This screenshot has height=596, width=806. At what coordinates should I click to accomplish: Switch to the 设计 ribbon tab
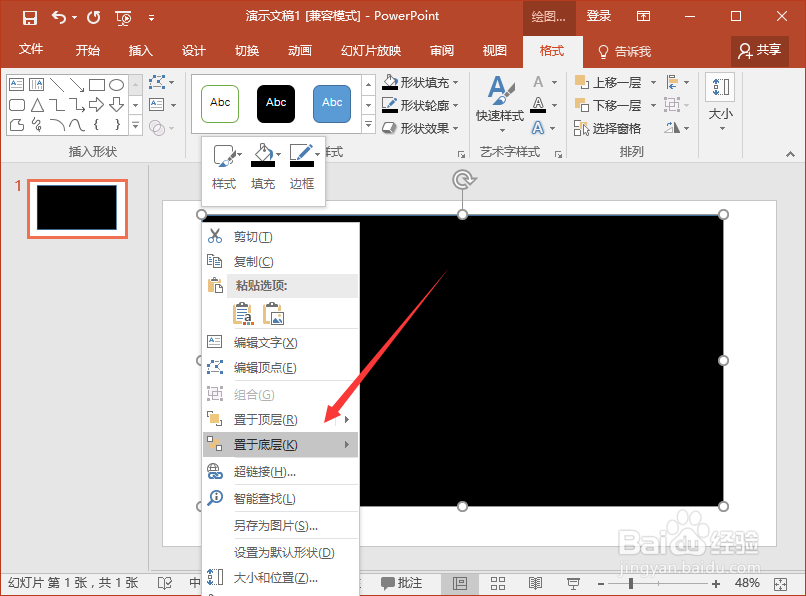194,50
